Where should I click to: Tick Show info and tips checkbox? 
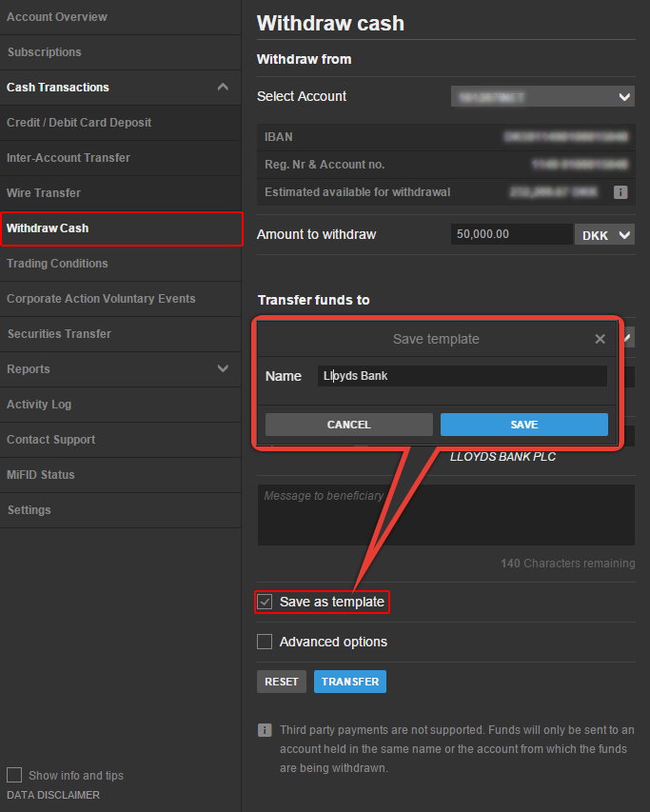pyautogui.click(x=14, y=775)
